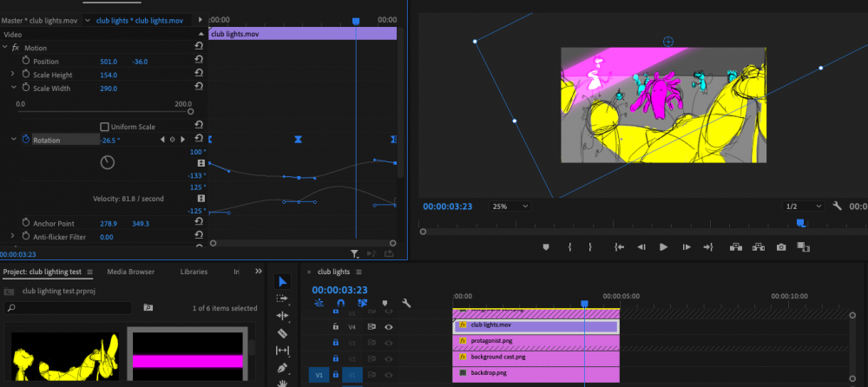Click the Export Frame camera icon
Image resolution: width=868 pixels, height=387 pixels.
coord(781,247)
